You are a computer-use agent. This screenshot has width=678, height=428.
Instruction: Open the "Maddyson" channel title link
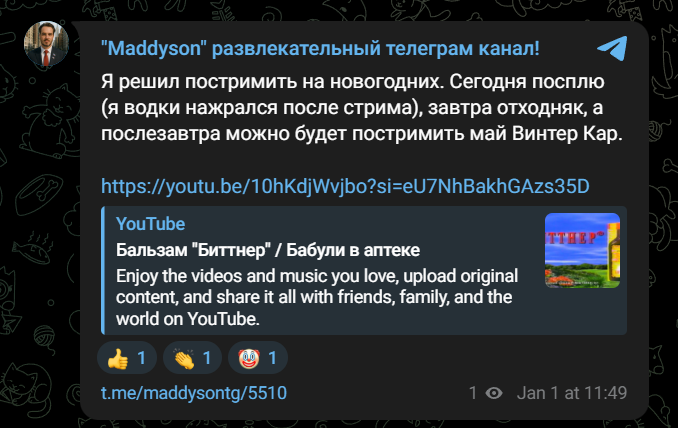coord(320,48)
